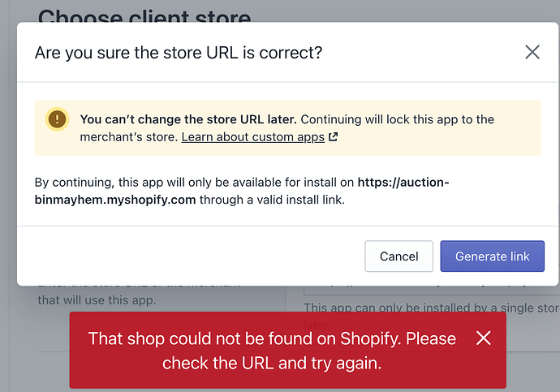Open the Learn about custom apps link
The height and width of the screenshot is (392, 560).
pyautogui.click(x=252, y=137)
